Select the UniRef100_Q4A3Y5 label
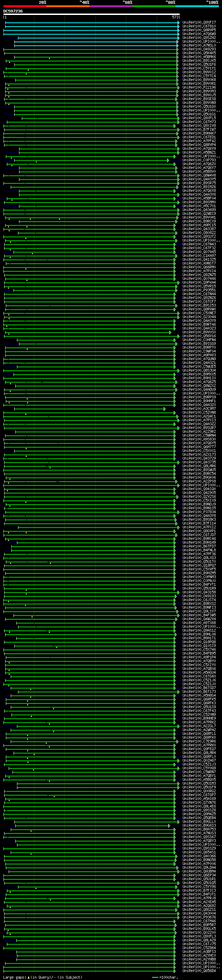The width and height of the screenshot is (222, 980). [199, 179]
